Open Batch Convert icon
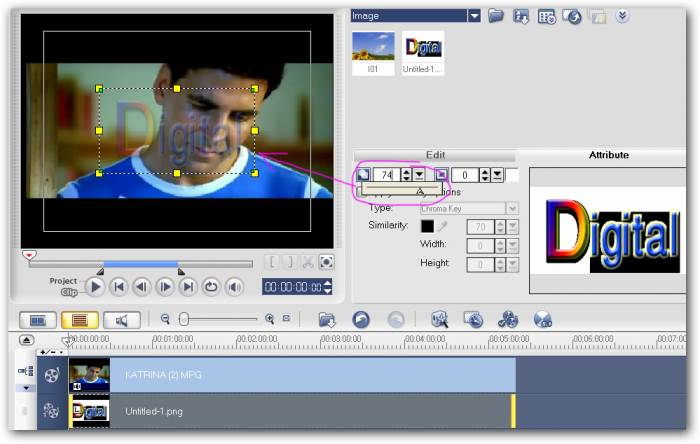The width and height of the screenshot is (700, 444). click(473, 320)
